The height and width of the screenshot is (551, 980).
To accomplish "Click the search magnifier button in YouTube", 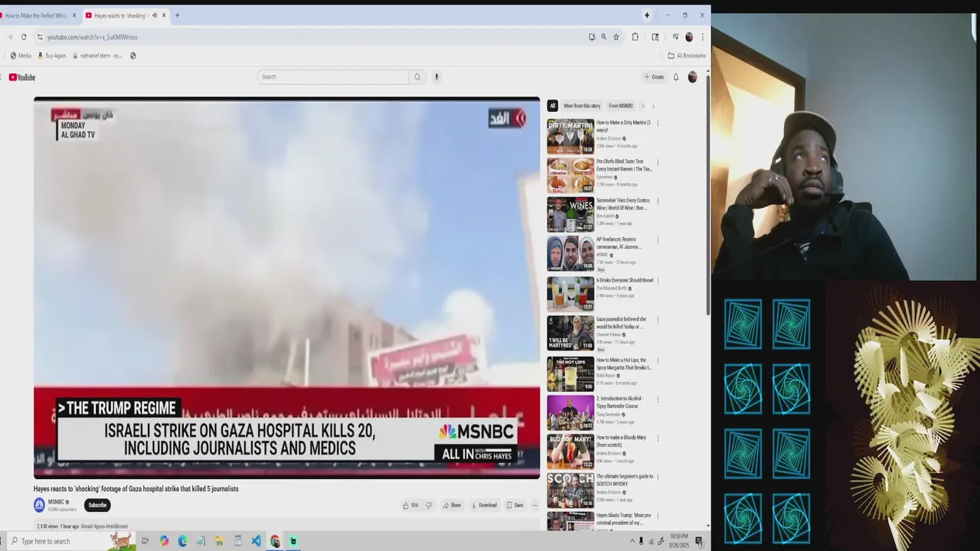I will pyautogui.click(x=417, y=77).
